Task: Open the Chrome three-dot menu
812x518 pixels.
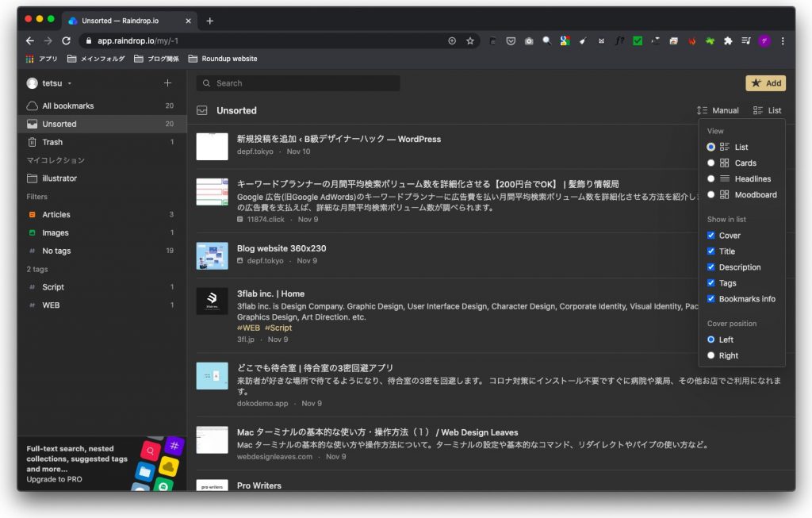Action: (783, 41)
